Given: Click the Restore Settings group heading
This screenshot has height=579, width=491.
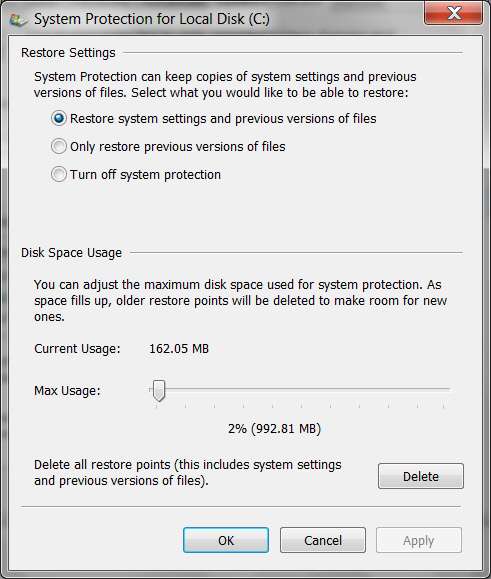Looking at the screenshot, I should 68,53.
